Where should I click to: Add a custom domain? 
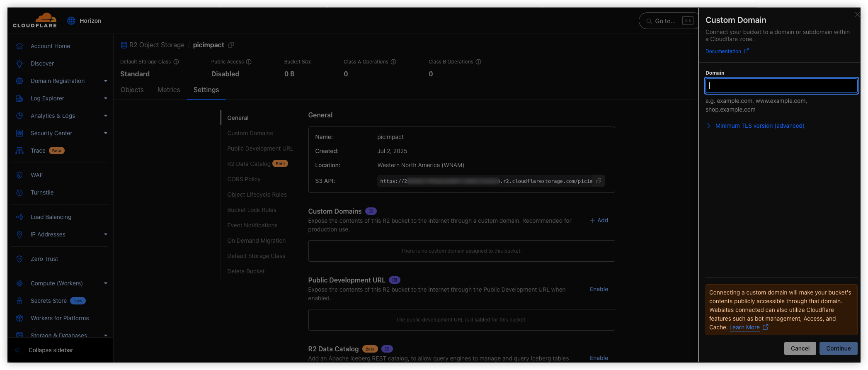pyautogui.click(x=599, y=220)
